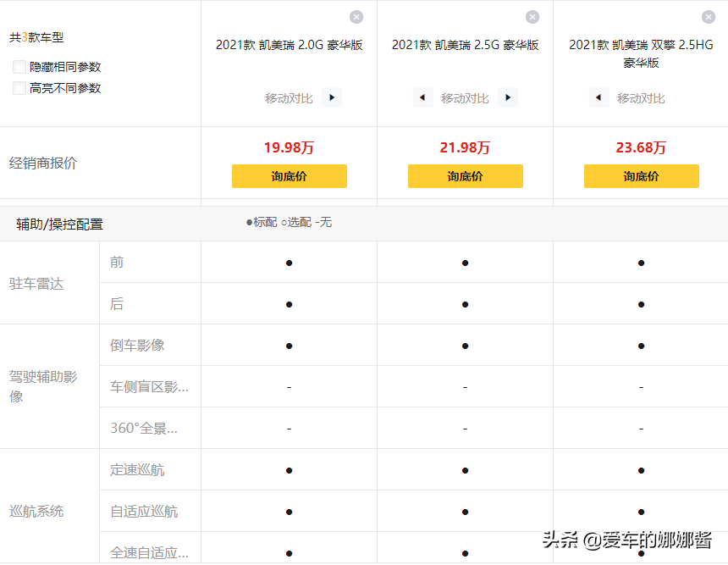728x565 pixels.
Task: Move the 2.5G 豪华版 column left
Action: [422, 97]
